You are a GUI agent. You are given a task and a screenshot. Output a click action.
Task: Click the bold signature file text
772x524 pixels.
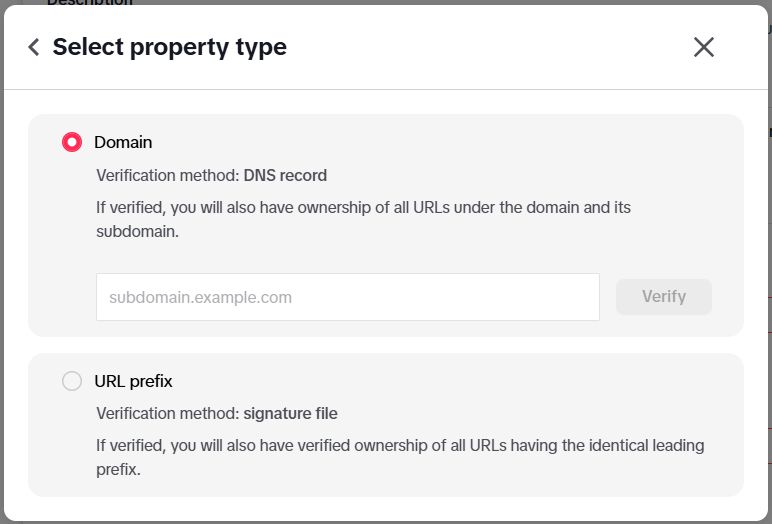tap(290, 413)
